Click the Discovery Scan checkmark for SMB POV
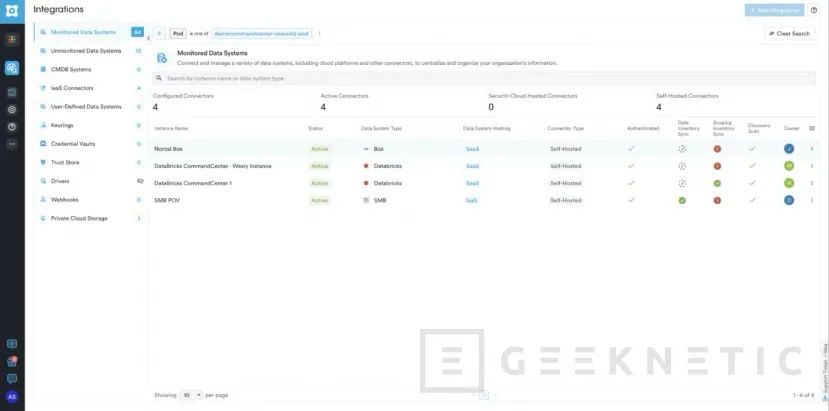829x411 pixels. (752, 200)
